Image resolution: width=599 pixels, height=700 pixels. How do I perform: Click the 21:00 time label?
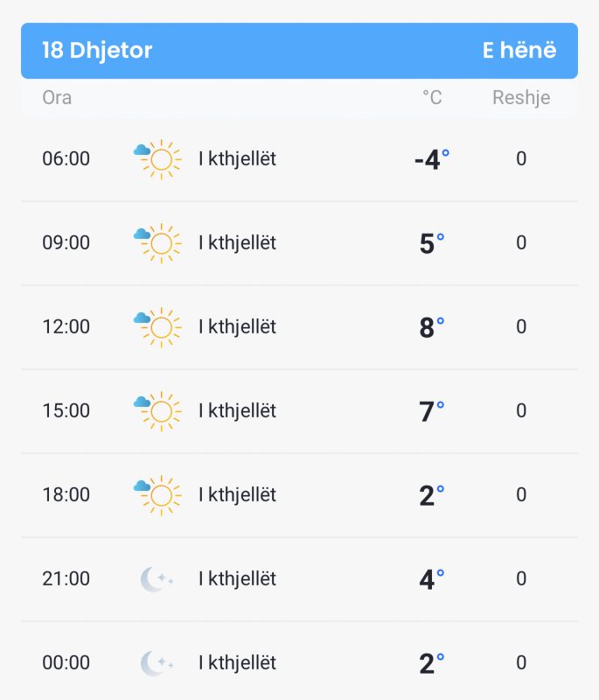click(x=66, y=578)
